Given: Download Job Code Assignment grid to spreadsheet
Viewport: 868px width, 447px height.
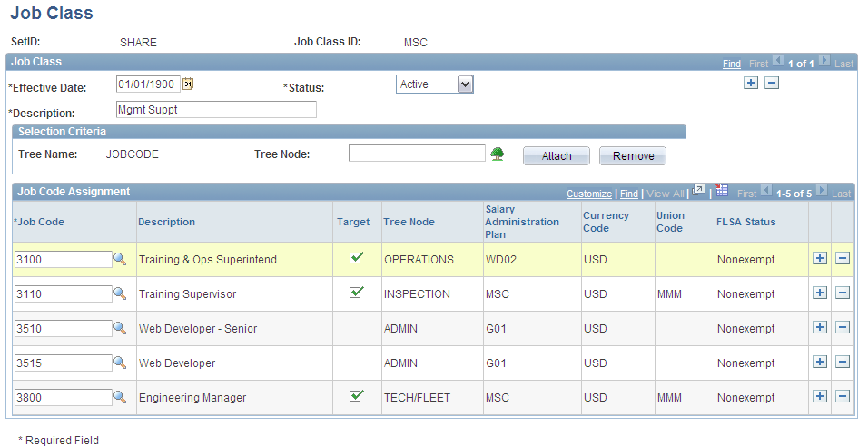Looking at the screenshot, I should [x=721, y=191].
